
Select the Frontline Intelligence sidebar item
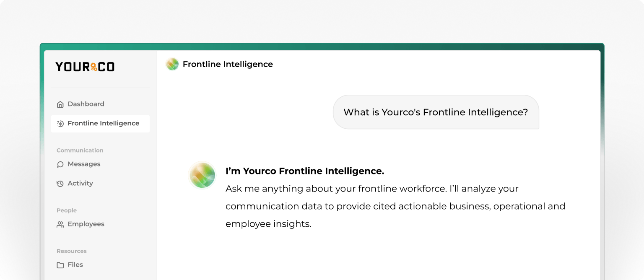(104, 123)
